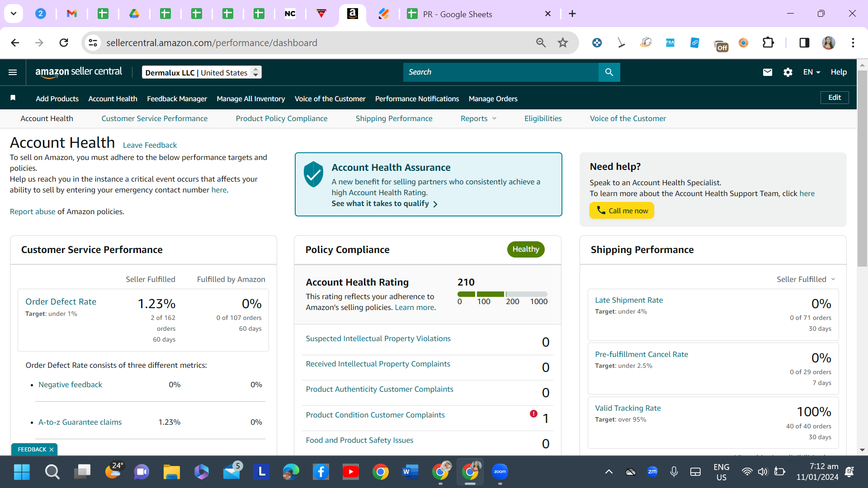Open Manage All Inventory from the favorites bar
The image size is (868, 488).
click(x=250, y=99)
